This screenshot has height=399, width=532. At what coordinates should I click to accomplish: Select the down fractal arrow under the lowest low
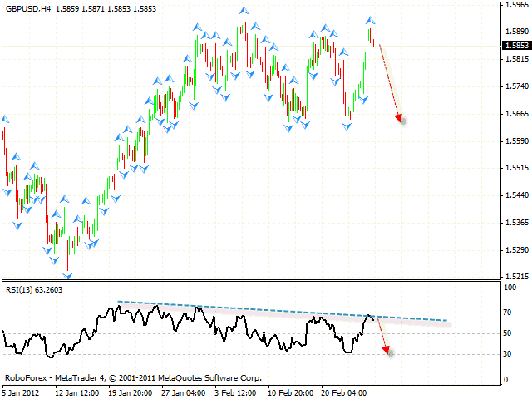coord(67,277)
